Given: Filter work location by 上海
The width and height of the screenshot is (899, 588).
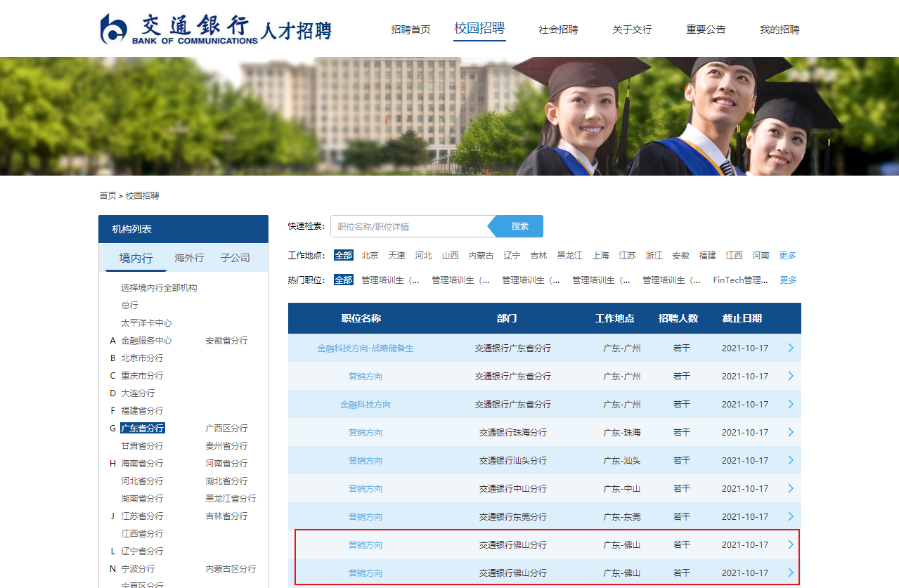Looking at the screenshot, I should 600,255.
